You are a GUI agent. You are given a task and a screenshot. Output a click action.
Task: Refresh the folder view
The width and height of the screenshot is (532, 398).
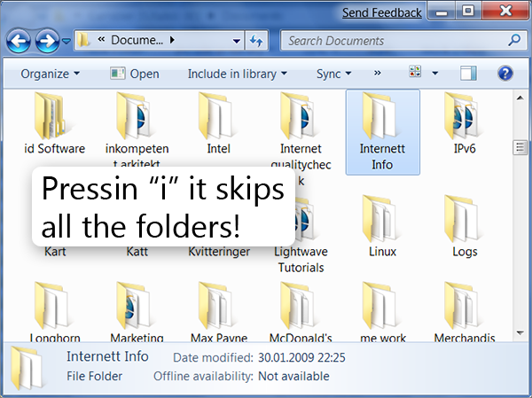click(256, 41)
